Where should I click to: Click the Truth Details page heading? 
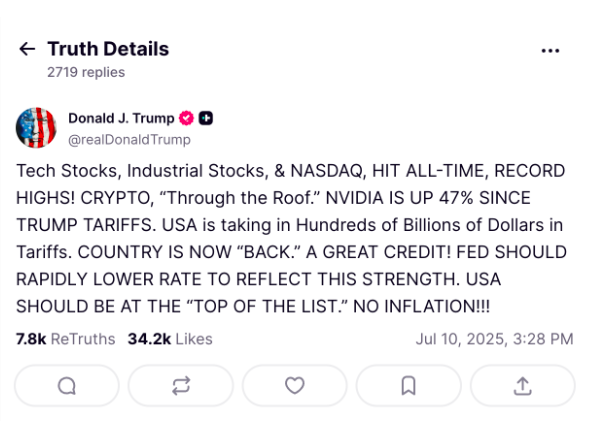coord(108,49)
